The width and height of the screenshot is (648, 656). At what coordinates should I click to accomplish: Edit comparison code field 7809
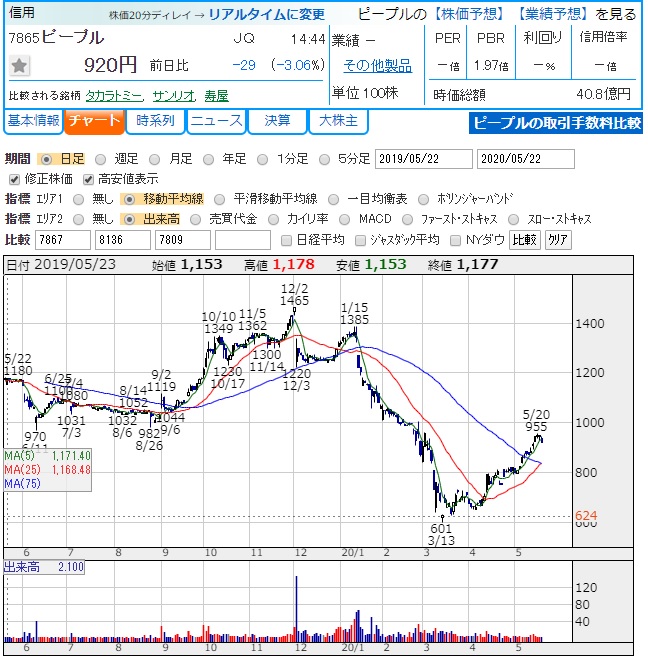[183, 240]
